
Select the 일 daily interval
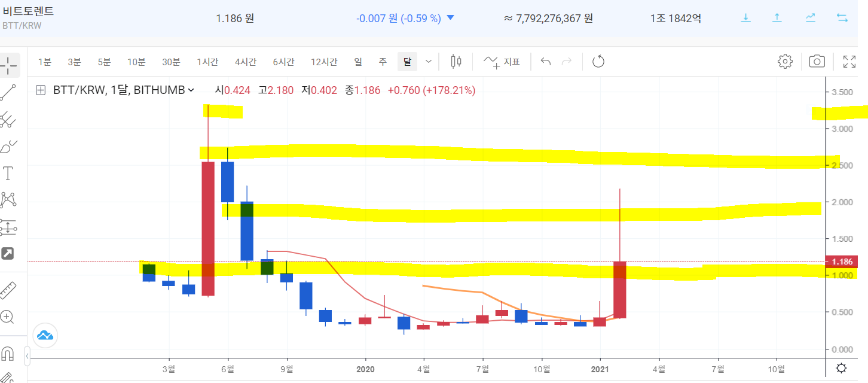[358, 61]
